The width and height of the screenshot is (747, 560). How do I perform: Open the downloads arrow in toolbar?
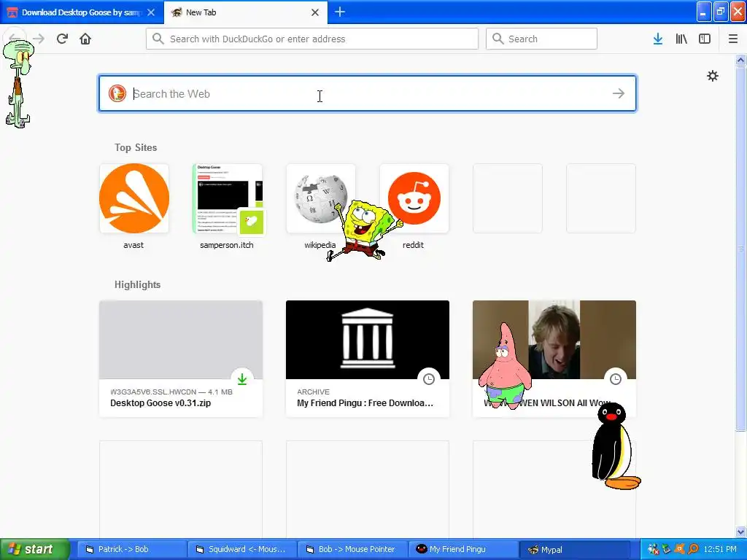pos(658,39)
